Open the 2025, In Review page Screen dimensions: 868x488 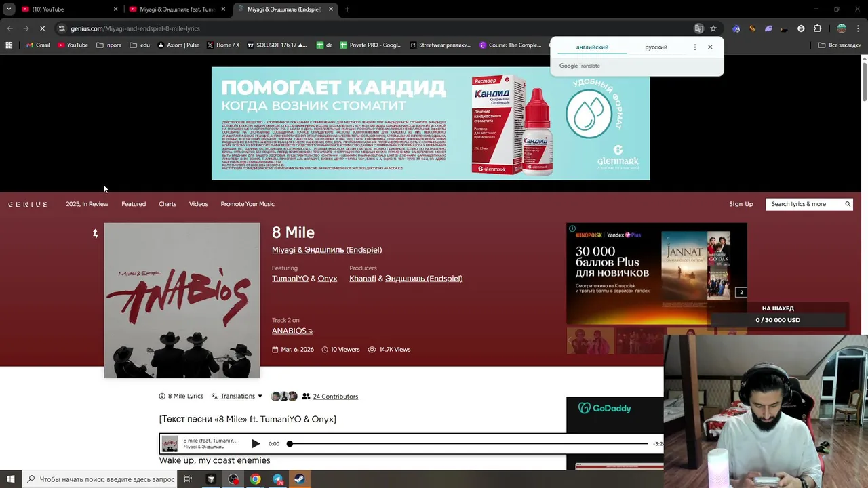click(87, 204)
